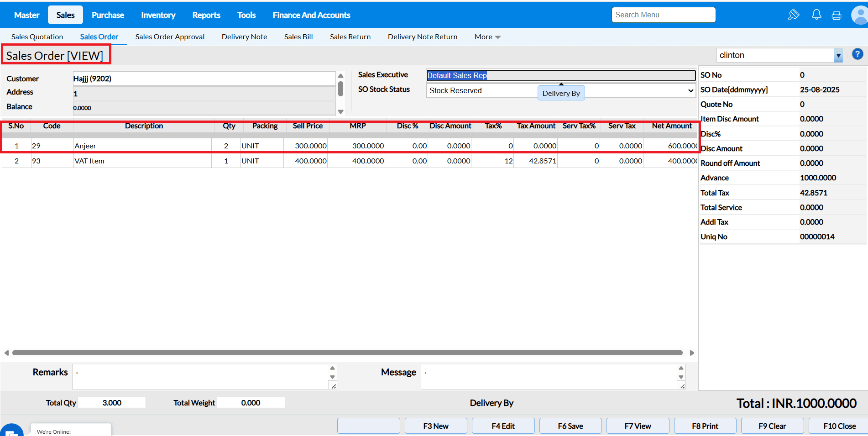Click the table's horizontal scrollbar

point(347,353)
